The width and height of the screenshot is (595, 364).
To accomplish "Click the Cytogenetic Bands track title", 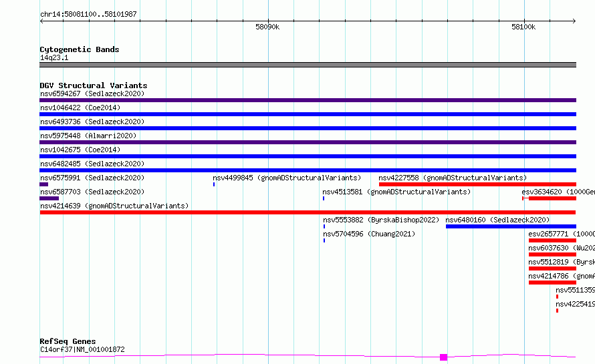I will 80,49.
